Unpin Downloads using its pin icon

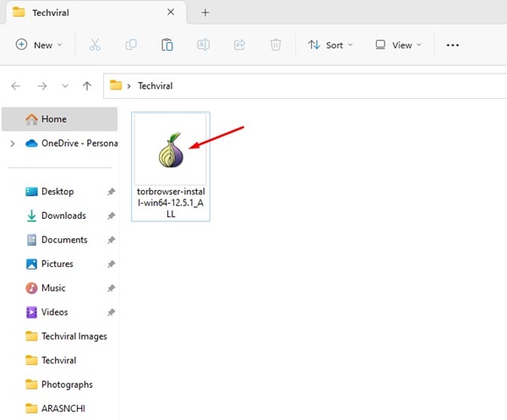[111, 215]
